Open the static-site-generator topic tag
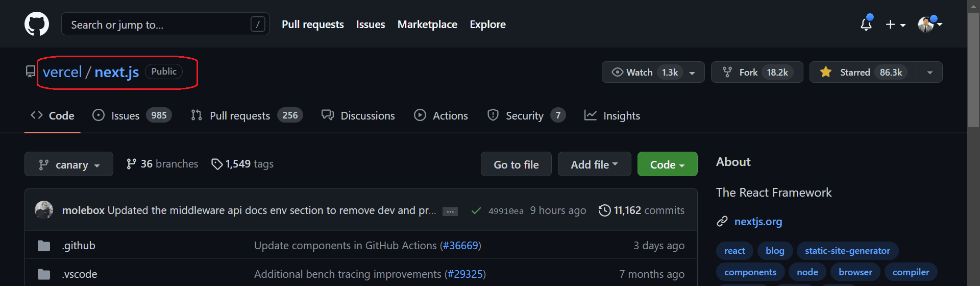The width and height of the screenshot is (980, 286). (847, 251)
